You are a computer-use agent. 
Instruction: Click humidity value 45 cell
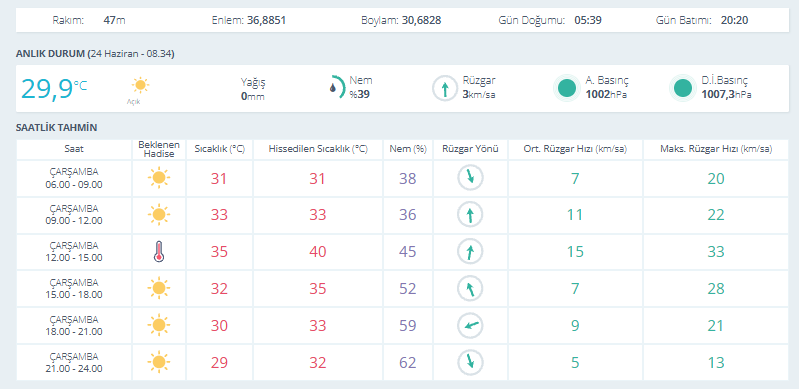click(x=408, y=252)
